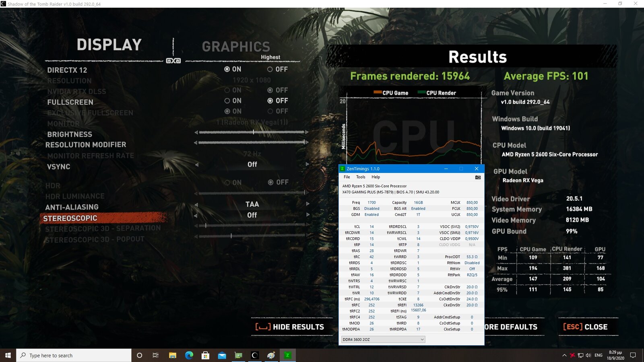Open network status from system tray
The image size is (644, 362).
[580, 355]
